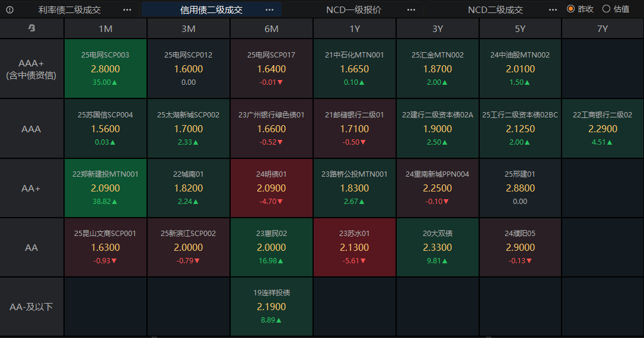Click the logo icon in grid header corner
The image size is (644, 338).
coord(31,28)
